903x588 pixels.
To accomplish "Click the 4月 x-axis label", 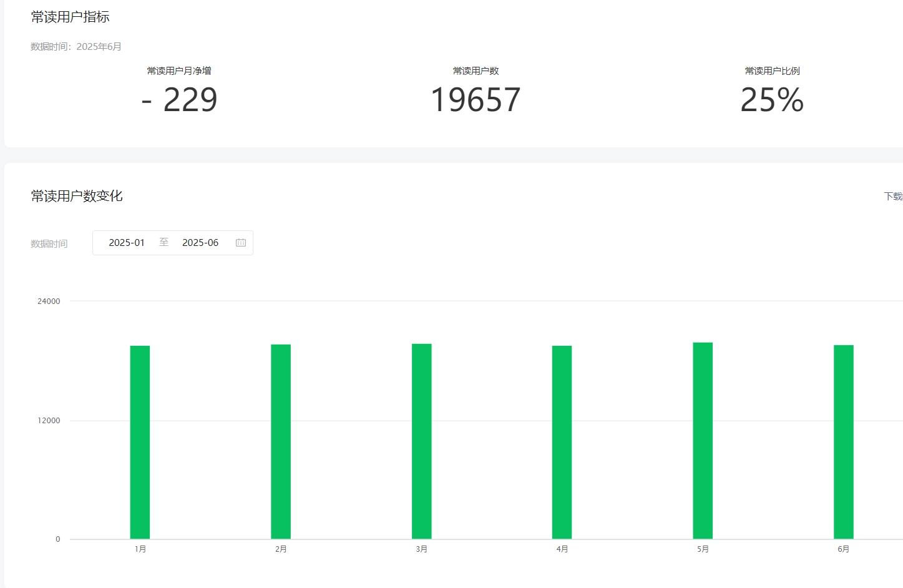I will click(562, 549).
